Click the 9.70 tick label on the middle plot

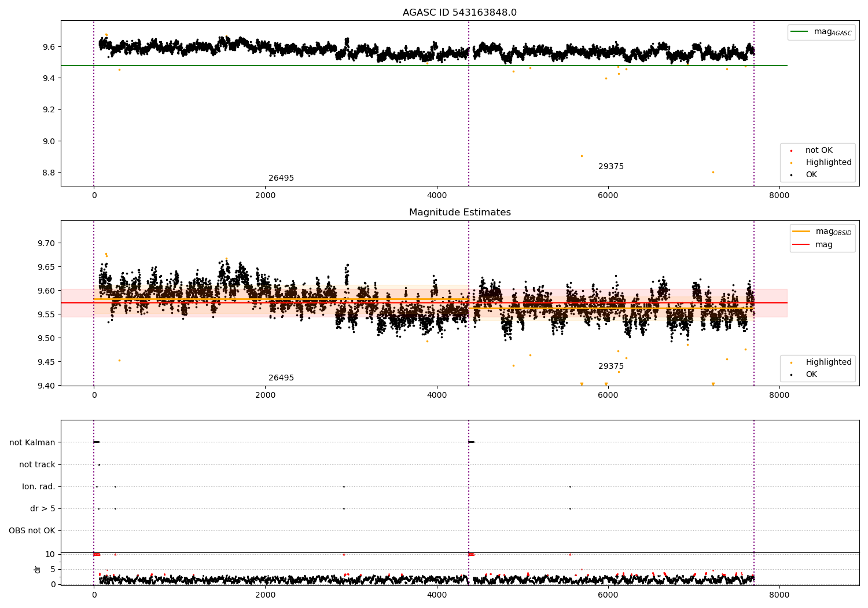(x=46, y=243)
